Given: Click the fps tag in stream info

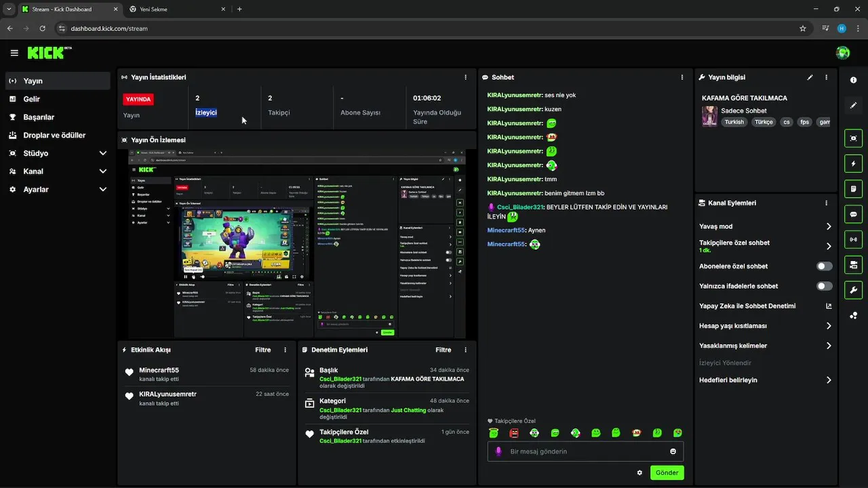Looking at the screenshot, I should point(804,122).
